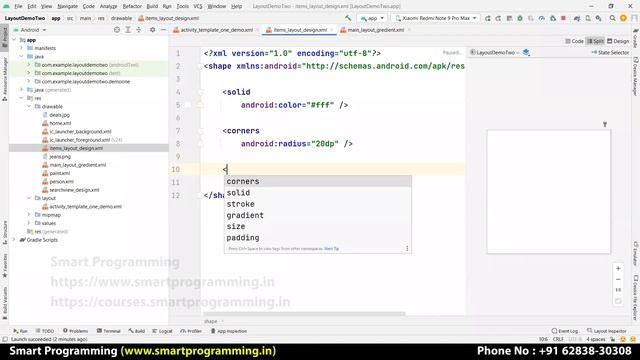Click the completion popup three-dot options icon

click(x=407, y=249)
